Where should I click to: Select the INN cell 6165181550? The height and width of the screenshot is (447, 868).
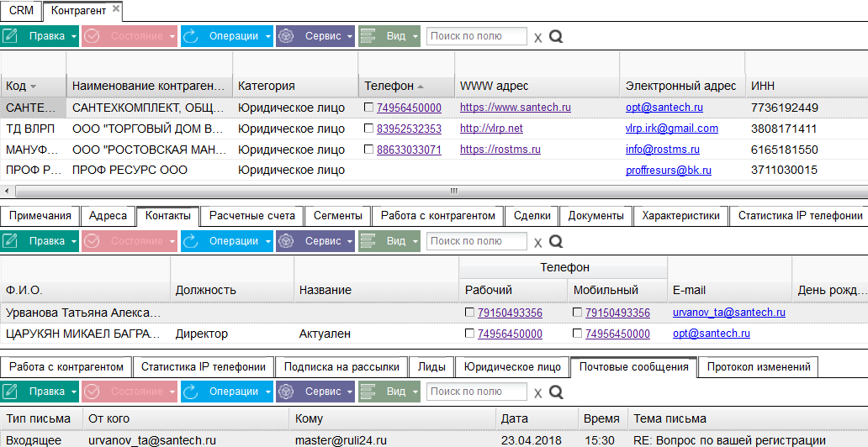786,150
